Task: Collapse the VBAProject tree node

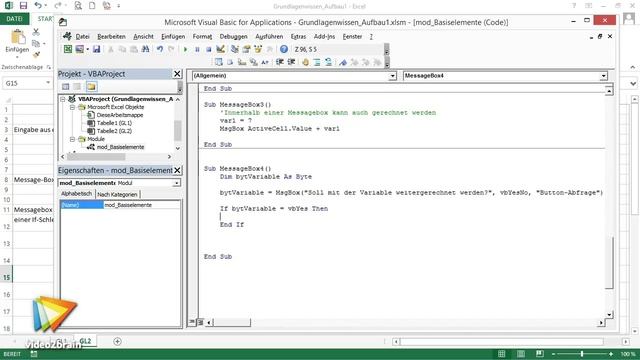Action: 63,99
